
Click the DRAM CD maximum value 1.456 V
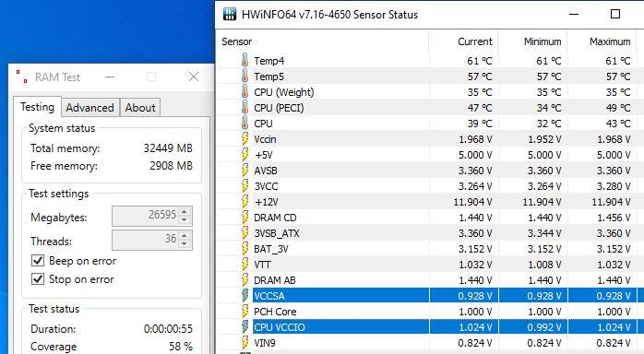(614, 218)
